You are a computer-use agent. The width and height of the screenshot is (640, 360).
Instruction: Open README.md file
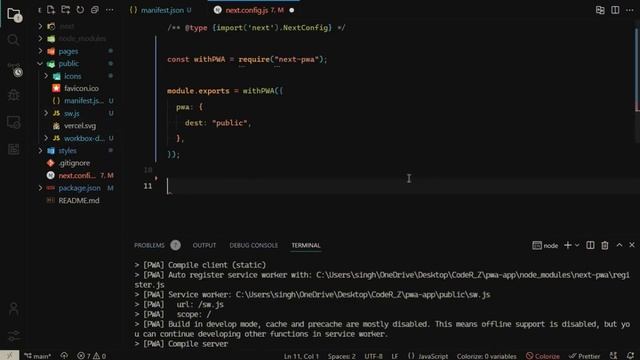click(79, 200)
